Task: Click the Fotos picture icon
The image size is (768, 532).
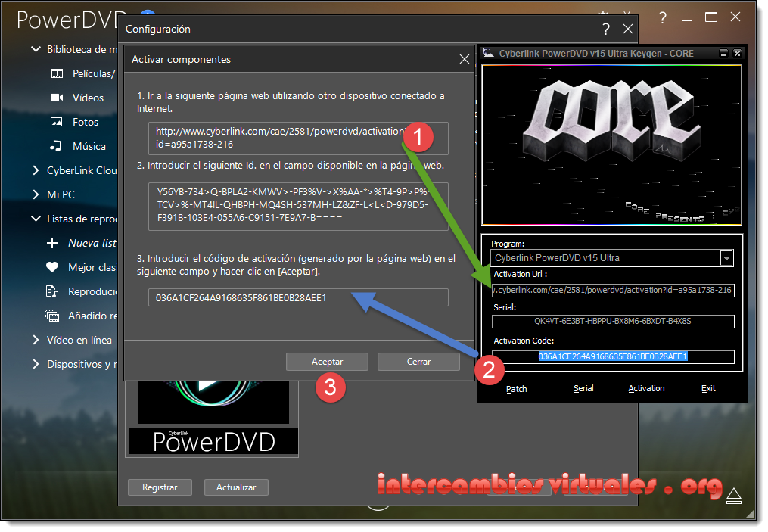Action: click(57, 122)
